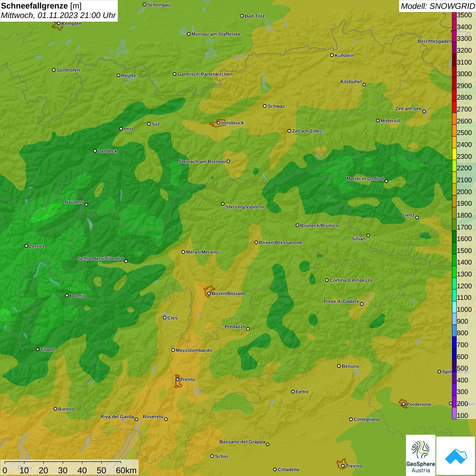Click the Zell am Ziller label
Viewport: 476px width, 476px height.
point(307,131)
